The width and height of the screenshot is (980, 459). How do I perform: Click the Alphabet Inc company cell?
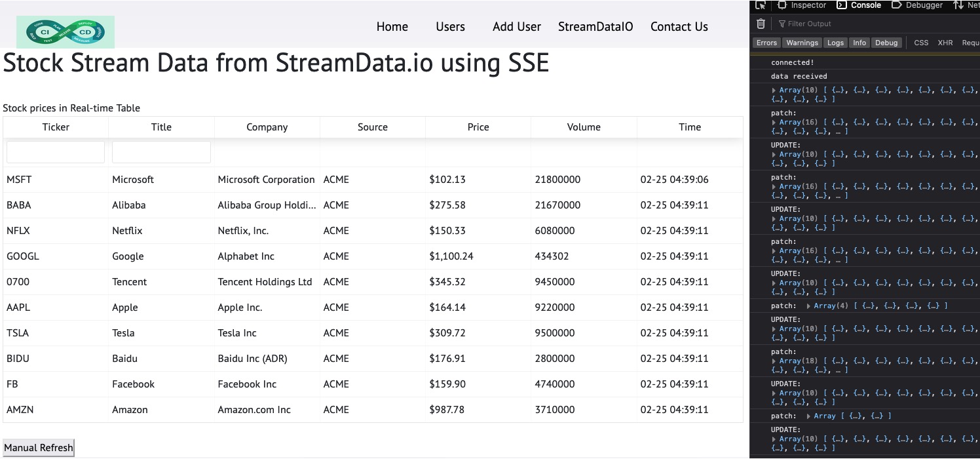click(x=267, y=256)
